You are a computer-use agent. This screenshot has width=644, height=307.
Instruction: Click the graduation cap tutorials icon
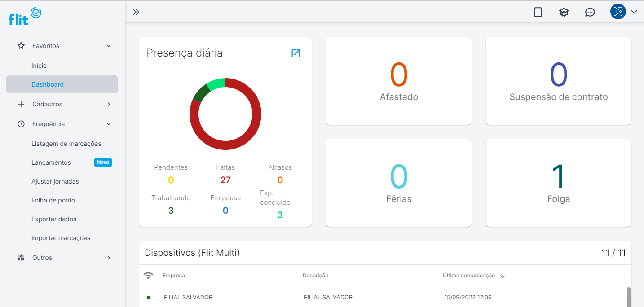[x=564, y=12]
